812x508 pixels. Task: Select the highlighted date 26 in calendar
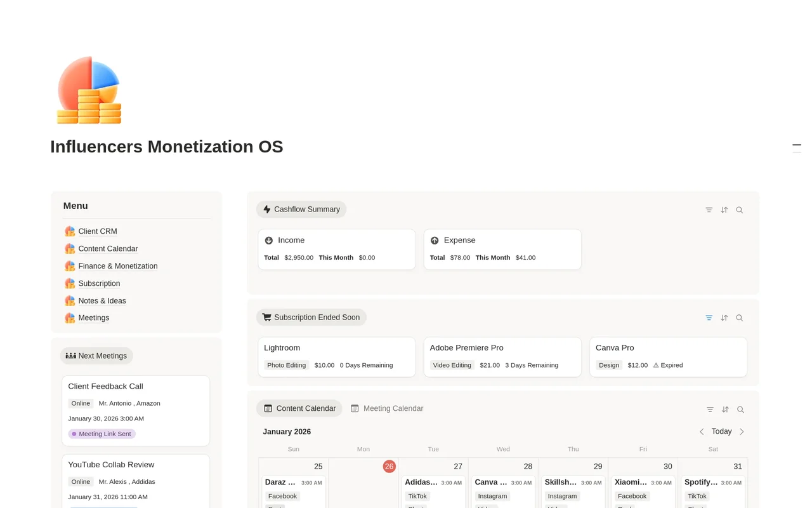(x=389, y=466)
